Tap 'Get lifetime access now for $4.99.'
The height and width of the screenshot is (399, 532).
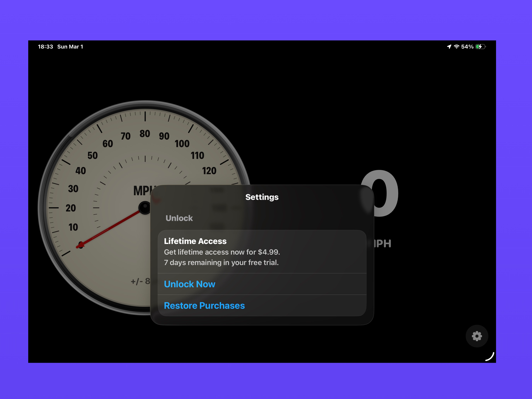[222, 252]
